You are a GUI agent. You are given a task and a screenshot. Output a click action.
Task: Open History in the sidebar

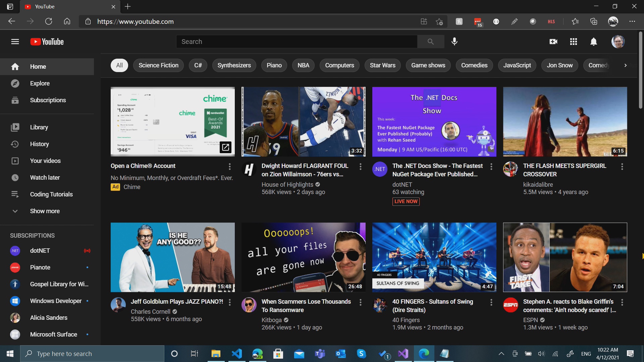tap(39, 144)
